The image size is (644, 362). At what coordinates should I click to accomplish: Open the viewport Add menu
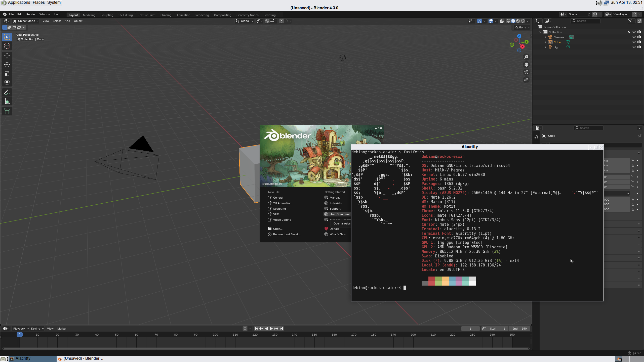(67, 21)
